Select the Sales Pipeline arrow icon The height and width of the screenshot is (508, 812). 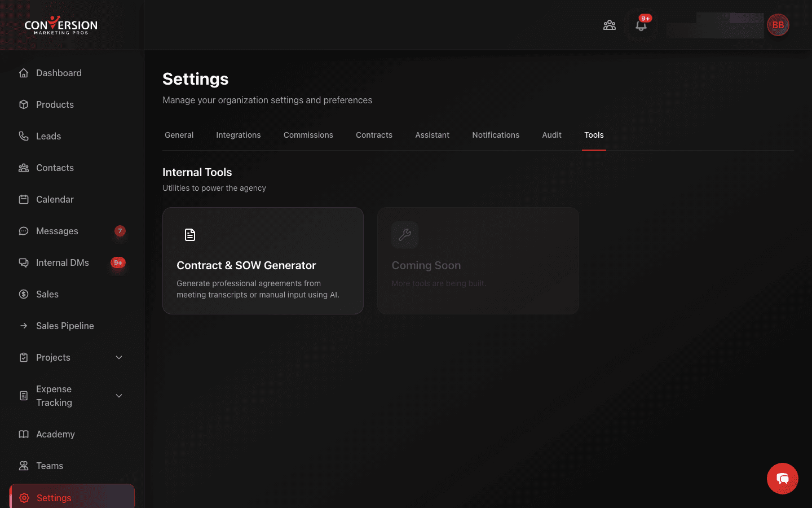[23, 326]
